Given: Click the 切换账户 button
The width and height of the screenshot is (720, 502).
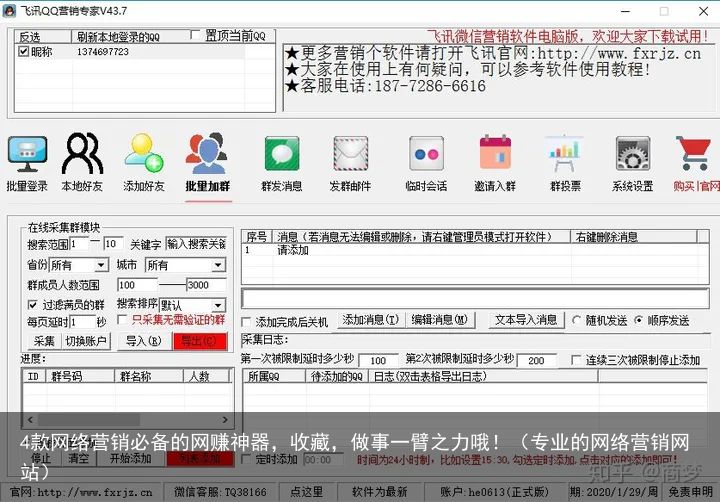Looking at the screenshot, I should 85,341.
